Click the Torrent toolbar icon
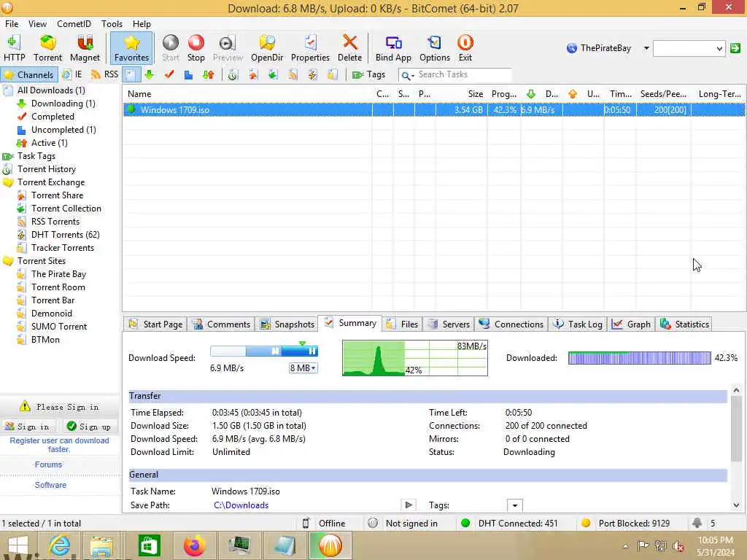Screen dimensions: 747x560 [47, 47]
